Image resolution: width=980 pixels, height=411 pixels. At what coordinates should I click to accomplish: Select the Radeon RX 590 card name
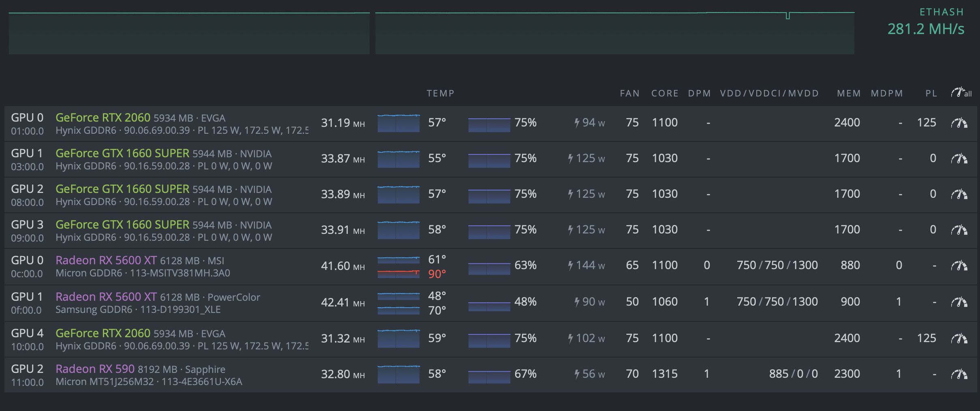(95, 369)
